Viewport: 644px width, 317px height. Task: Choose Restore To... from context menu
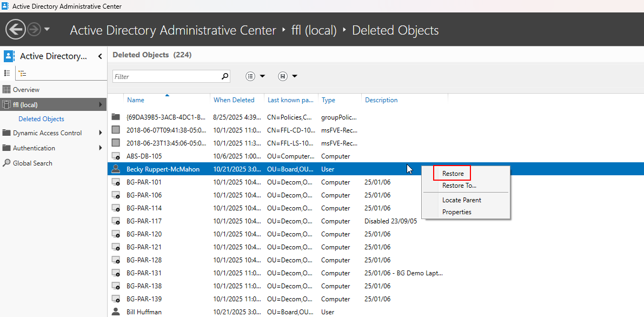point(459,186)
